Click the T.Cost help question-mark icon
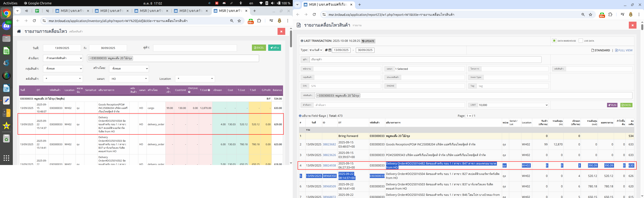This screenshot has width=644, height=198. tap(209, 90)
